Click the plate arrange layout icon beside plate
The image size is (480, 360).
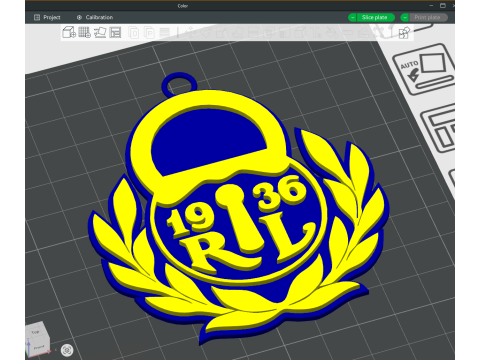[439, 128]
